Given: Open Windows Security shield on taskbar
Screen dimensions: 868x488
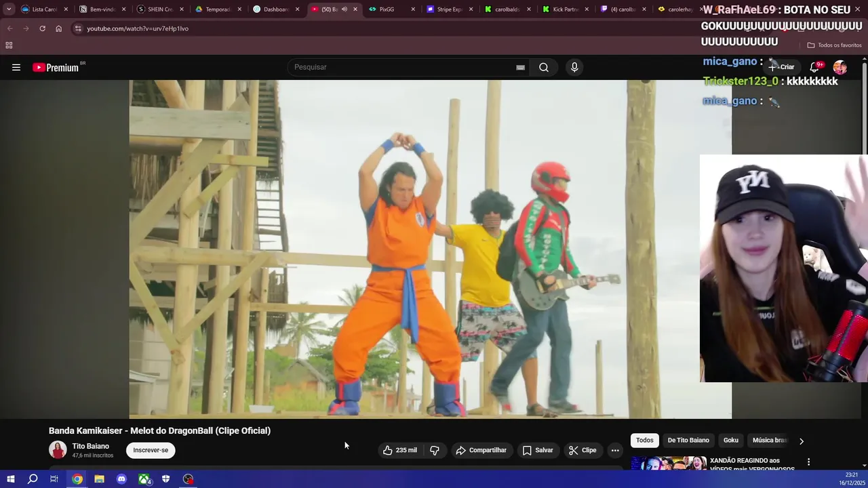Looking at the screenshot, I should pyautogui.click(x=165, y=479).
